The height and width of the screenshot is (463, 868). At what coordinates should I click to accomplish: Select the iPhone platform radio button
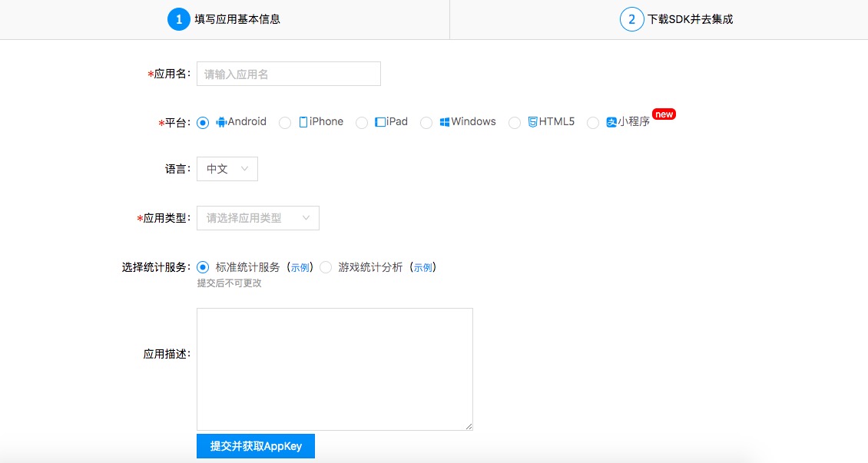pos(284,123)
